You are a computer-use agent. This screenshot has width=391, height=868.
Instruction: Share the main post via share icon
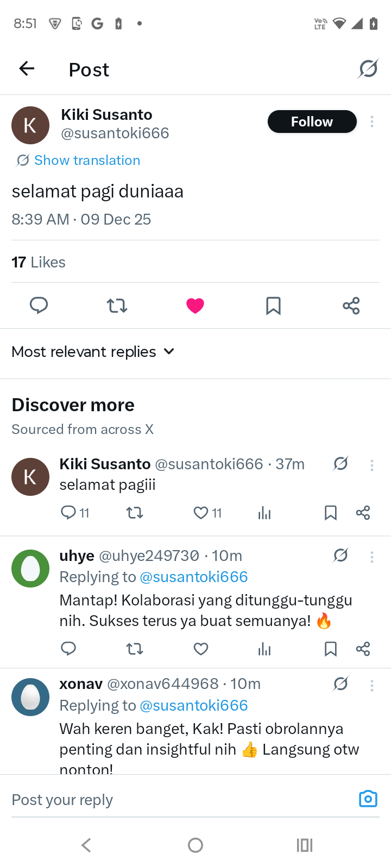(x=351, y=305)
